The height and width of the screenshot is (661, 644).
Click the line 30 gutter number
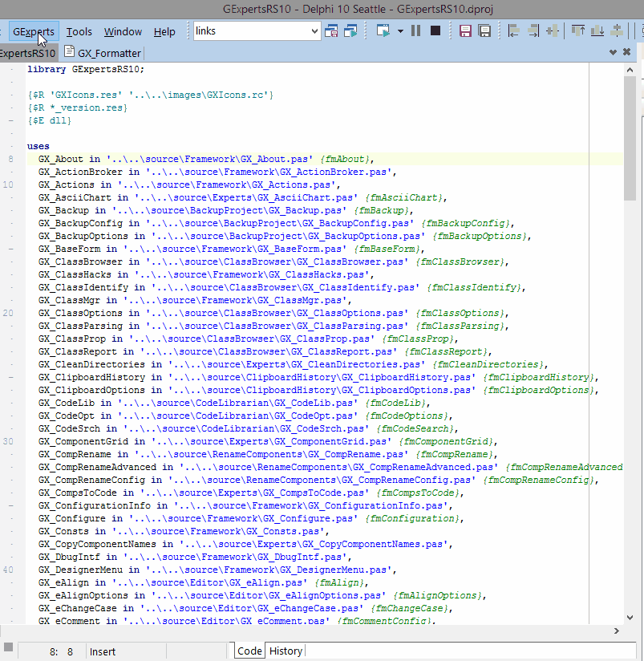click(8, 441)
